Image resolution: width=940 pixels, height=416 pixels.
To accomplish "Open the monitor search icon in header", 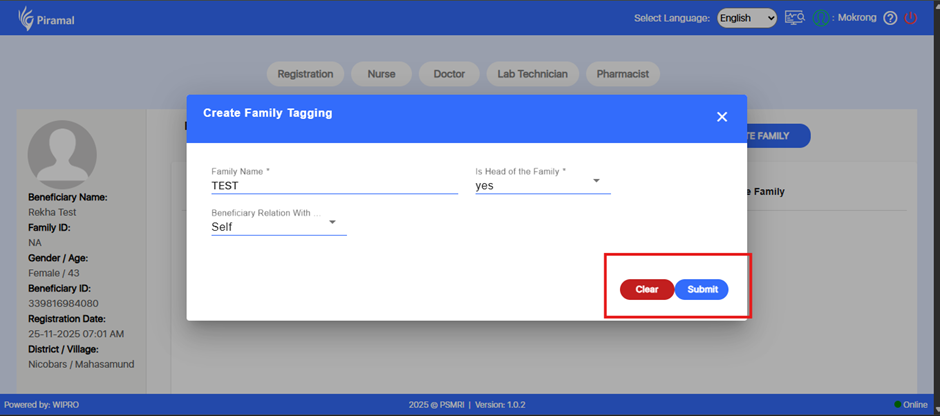I will (795, 18).
